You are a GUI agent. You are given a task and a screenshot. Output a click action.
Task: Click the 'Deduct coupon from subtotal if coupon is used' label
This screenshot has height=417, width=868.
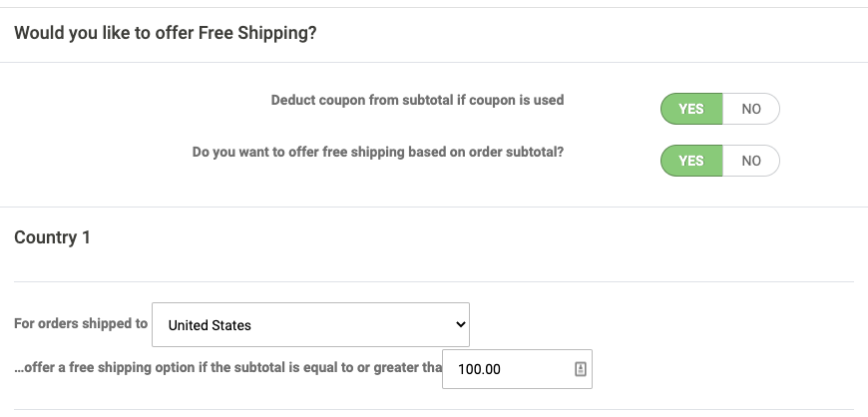tap(417, 100)
